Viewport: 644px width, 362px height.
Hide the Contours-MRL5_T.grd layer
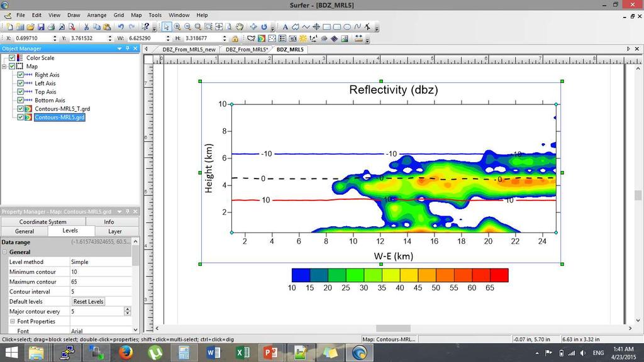(x=20, y=109)
